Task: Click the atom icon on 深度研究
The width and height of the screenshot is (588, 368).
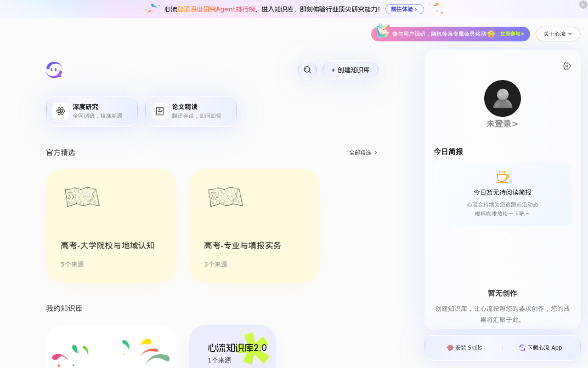Action: click(x=61, y=111)
